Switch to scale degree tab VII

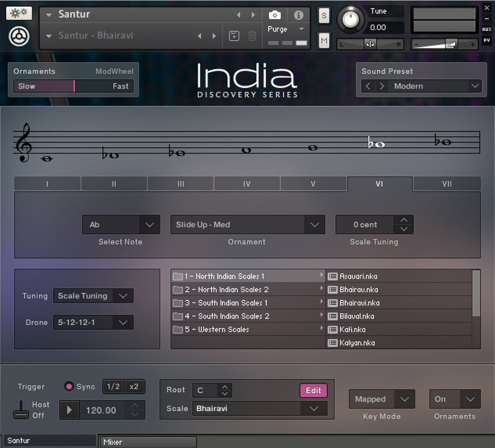(x=447, y=184)
